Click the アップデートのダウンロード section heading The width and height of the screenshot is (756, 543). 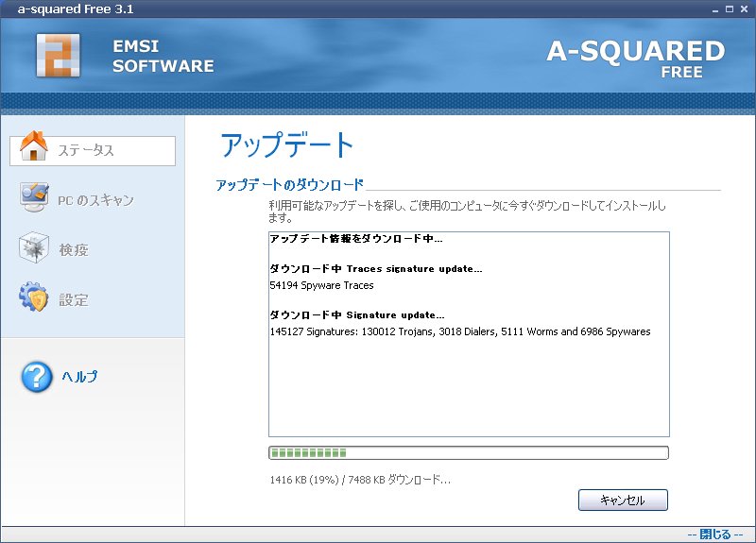[289, 184]
